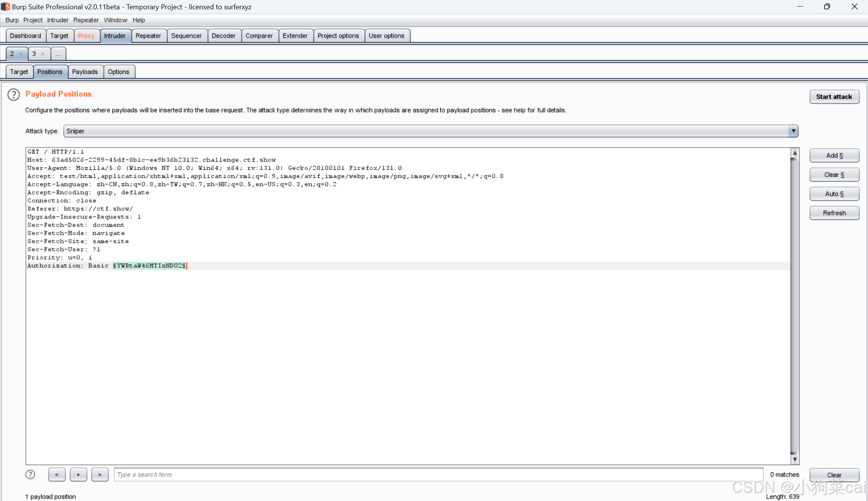This screenshot has height=501, width=868.
Task: Open the Intruder menu in menu bar
Action: [57, 20]
